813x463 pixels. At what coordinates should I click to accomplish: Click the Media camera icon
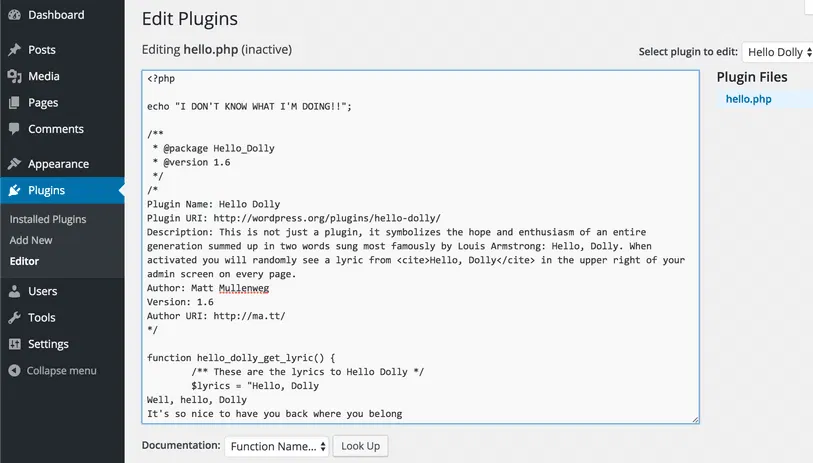coord(15,76)
